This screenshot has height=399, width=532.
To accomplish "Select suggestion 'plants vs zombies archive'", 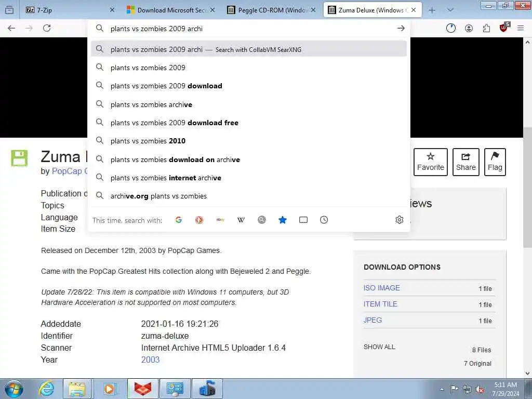I will pos(249,104).
